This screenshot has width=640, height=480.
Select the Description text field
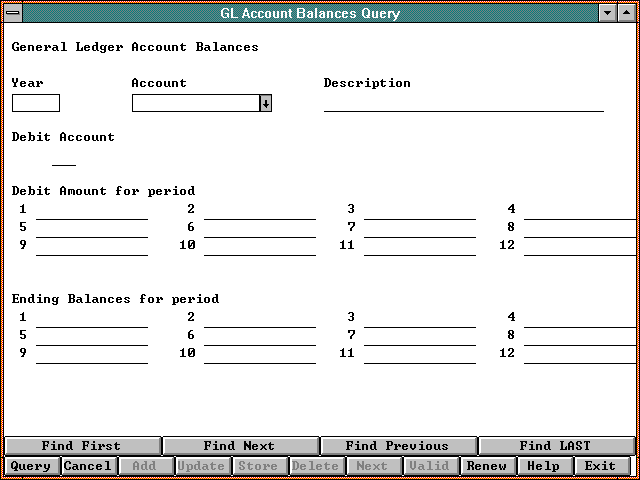click(x=463, y=102)
